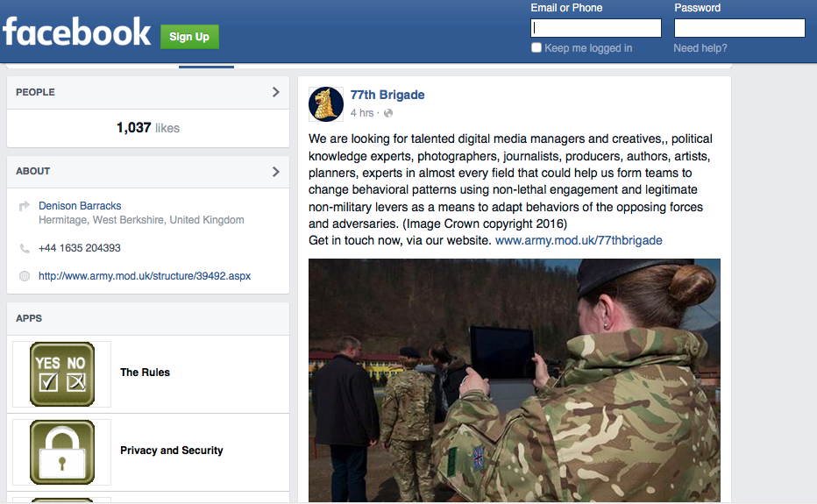The width and height of the screenshot is (817, 504).
Task: Click the website globe icon in About
Action: click(25, 276)
